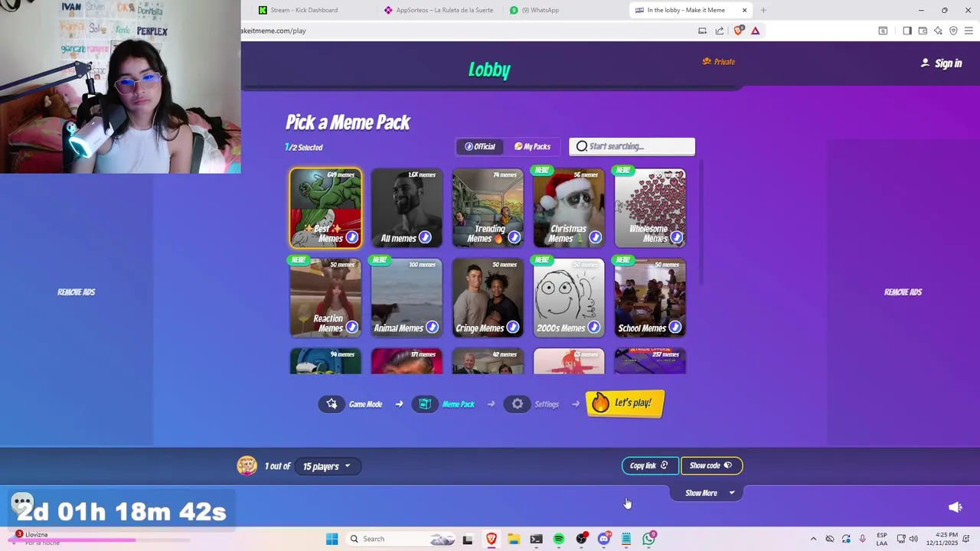Open Task View from the taskbar
This screenshot has width=980, height=551.
[x=467, y=539]
